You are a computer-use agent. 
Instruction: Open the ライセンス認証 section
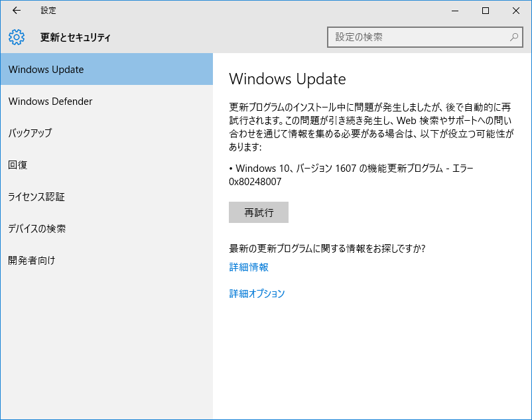click(x=107, y=196)
